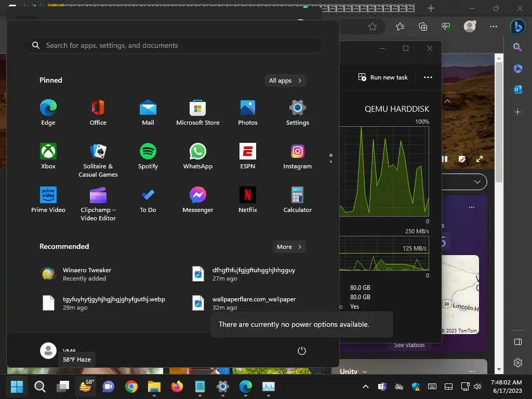Click the Windows Start button on taskbar
532x399 pixels.
(x=17, y=387)
